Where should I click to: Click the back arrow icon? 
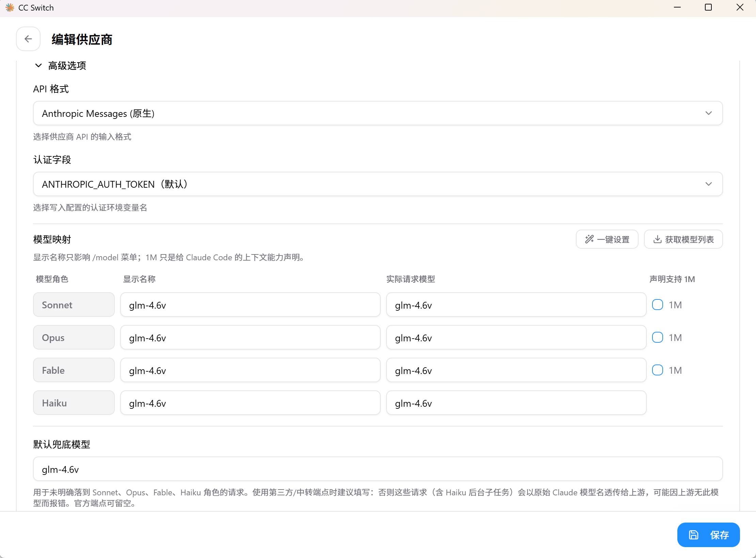point(28,39)
